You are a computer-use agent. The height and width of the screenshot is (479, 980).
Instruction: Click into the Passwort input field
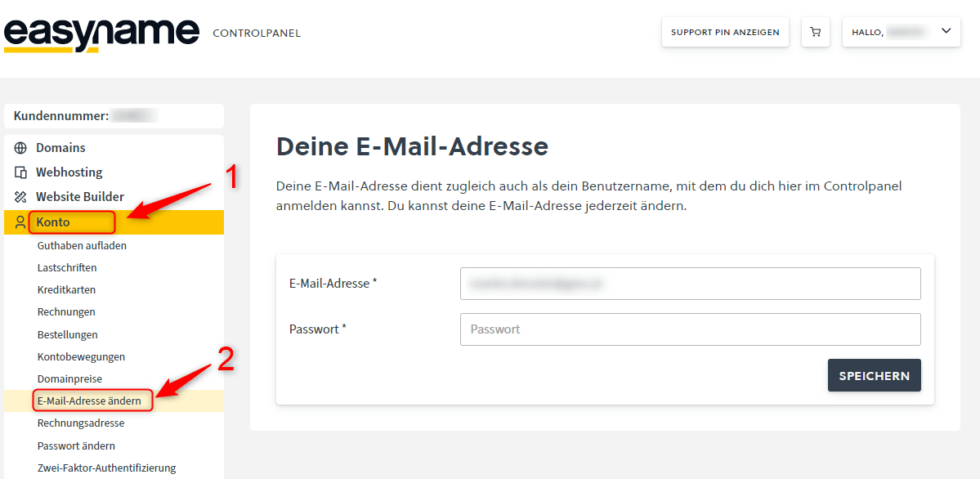[690, 329]
